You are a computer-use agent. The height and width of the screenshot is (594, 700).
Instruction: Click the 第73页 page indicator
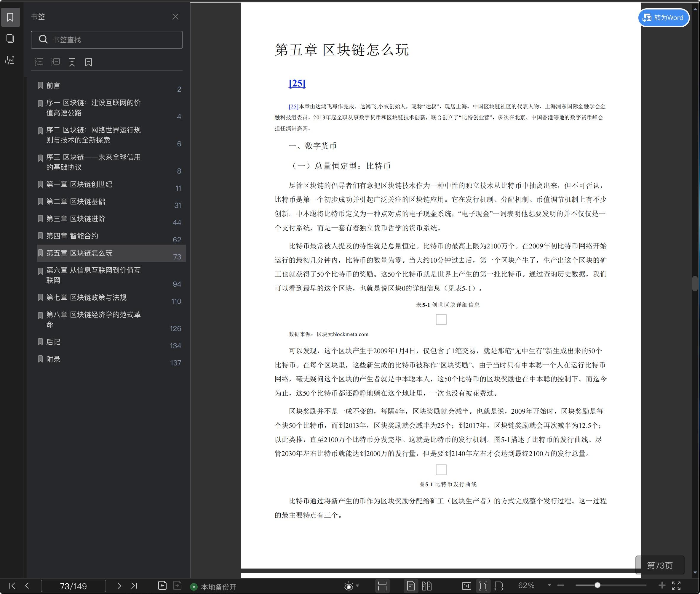click(x=660, y=565)
